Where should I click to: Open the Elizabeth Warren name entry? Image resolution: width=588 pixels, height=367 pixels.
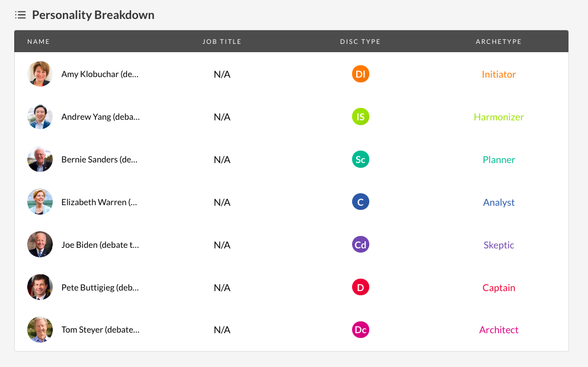click(x=99, y=202)
